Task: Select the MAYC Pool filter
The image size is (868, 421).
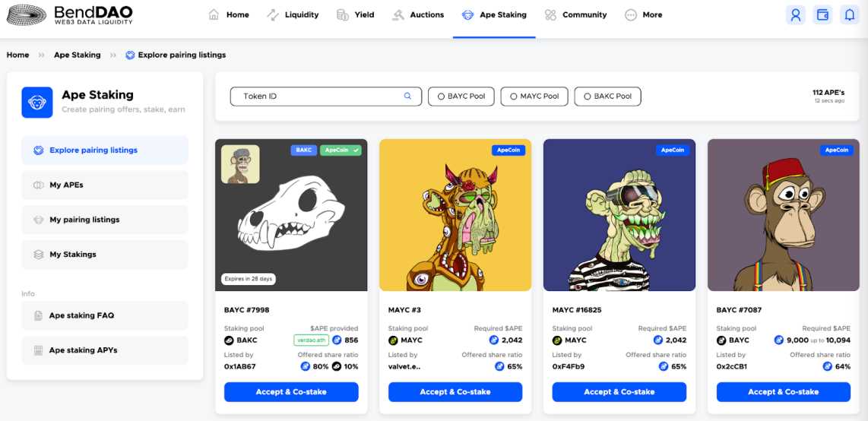Action: (534, 97)
